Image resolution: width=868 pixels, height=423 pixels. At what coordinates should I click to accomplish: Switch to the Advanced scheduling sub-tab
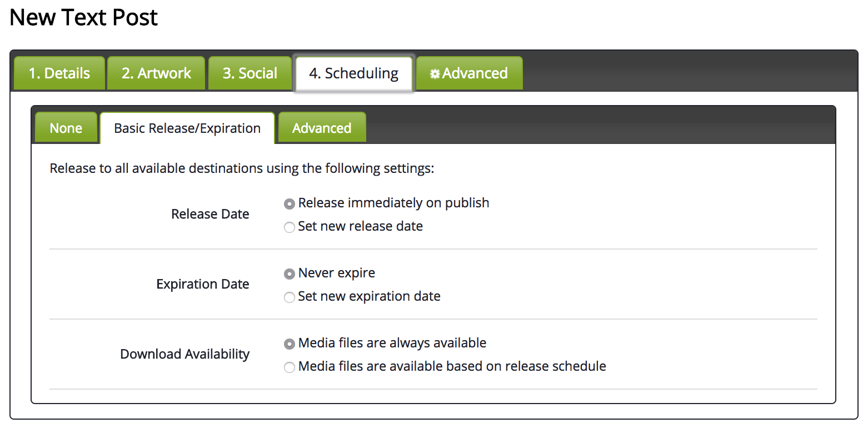pos(322,128)
